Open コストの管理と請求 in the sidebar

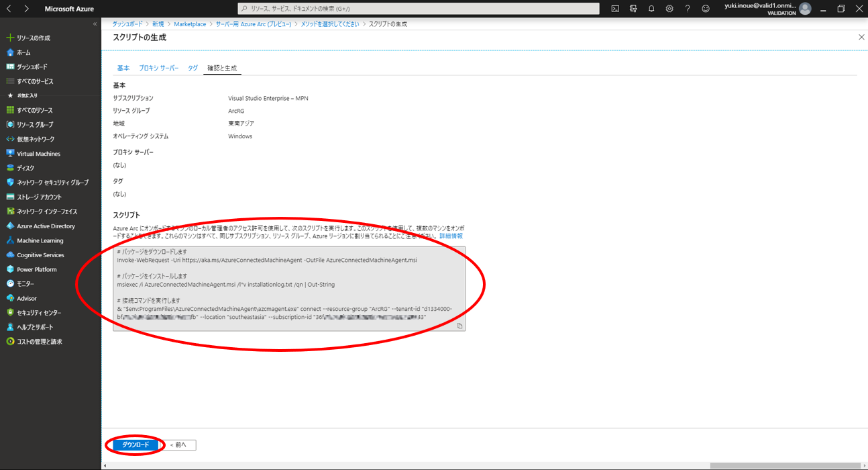click(39, 342)
